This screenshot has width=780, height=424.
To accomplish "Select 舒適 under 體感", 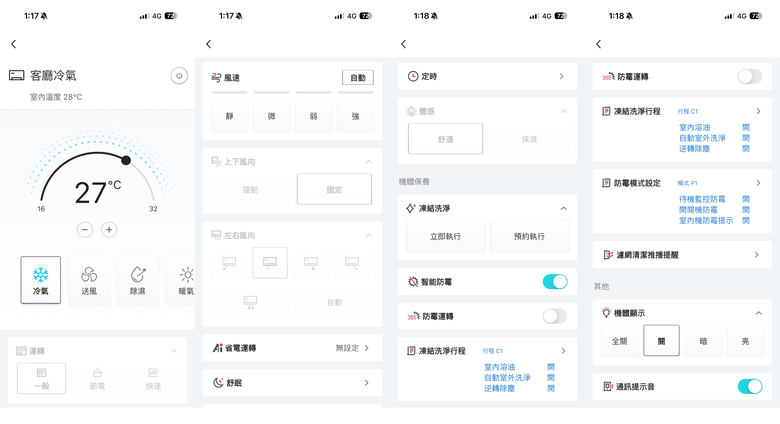I will tap(445, 139).
